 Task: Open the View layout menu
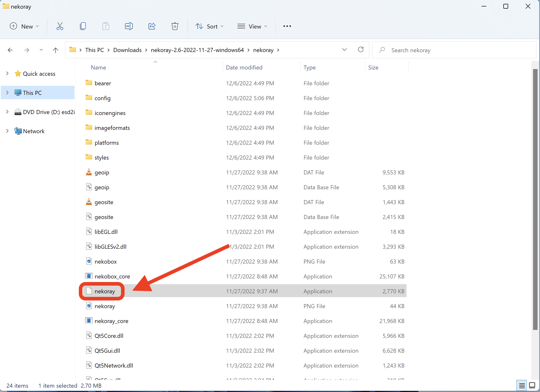[x=252, y=26]
